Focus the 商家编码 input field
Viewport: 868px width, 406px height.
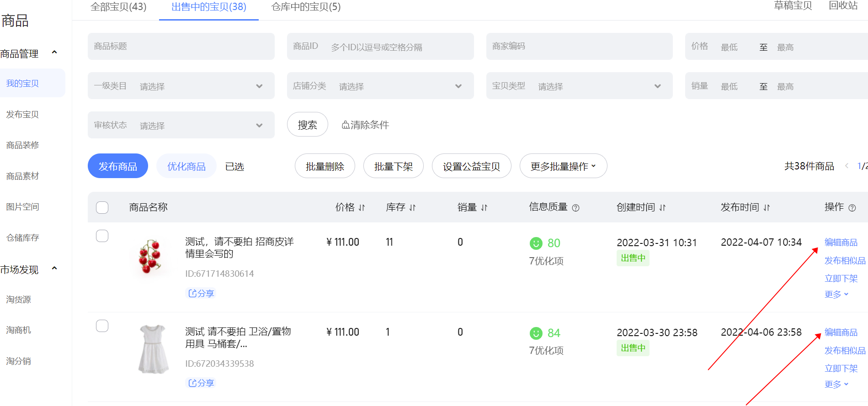pos(580,46)
